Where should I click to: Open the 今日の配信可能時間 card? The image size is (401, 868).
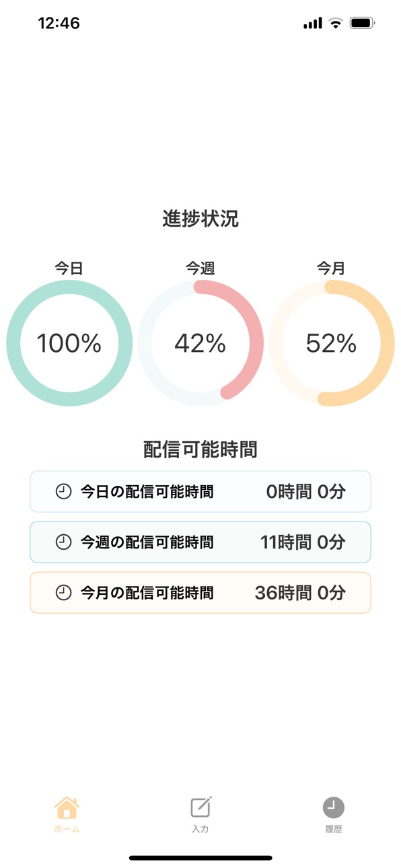pyautogui.click(x=200, y=492)
